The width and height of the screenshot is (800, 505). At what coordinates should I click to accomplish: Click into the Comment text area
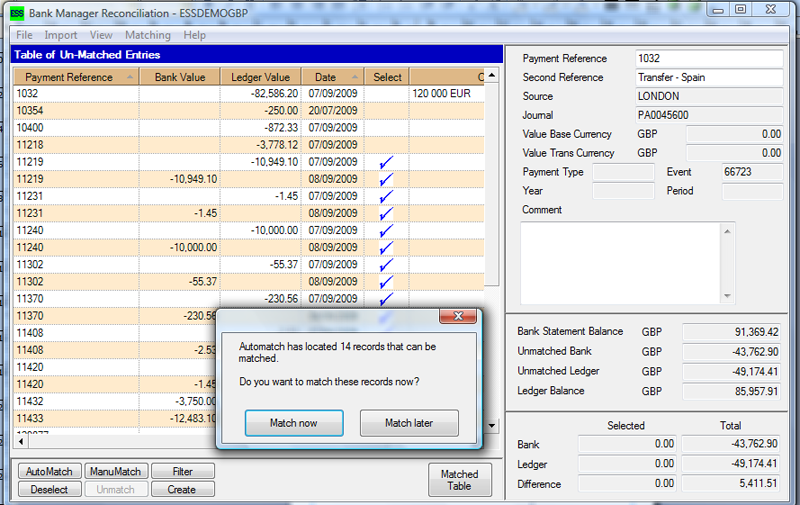(x=620, y=262)
